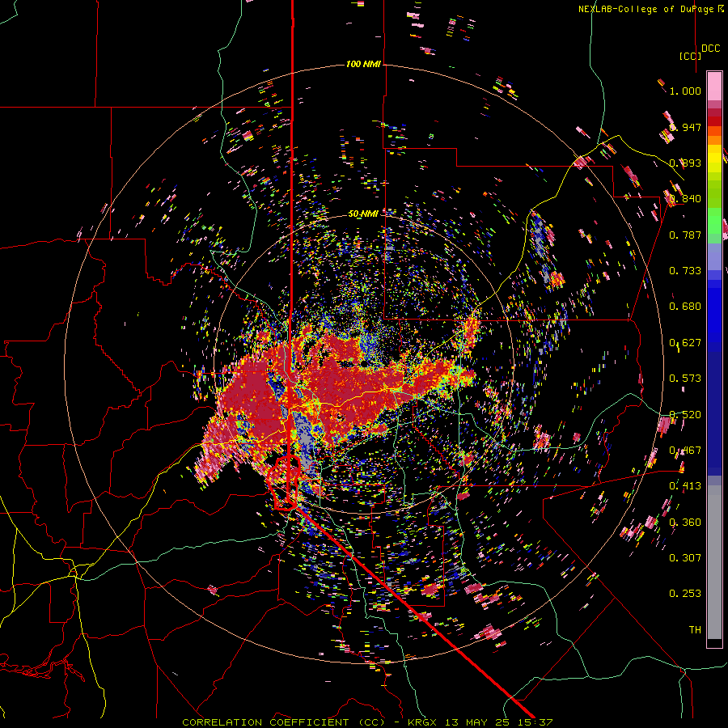Click the 0.253 legend value
728x728 pixels.
click(x=685, y=594)
